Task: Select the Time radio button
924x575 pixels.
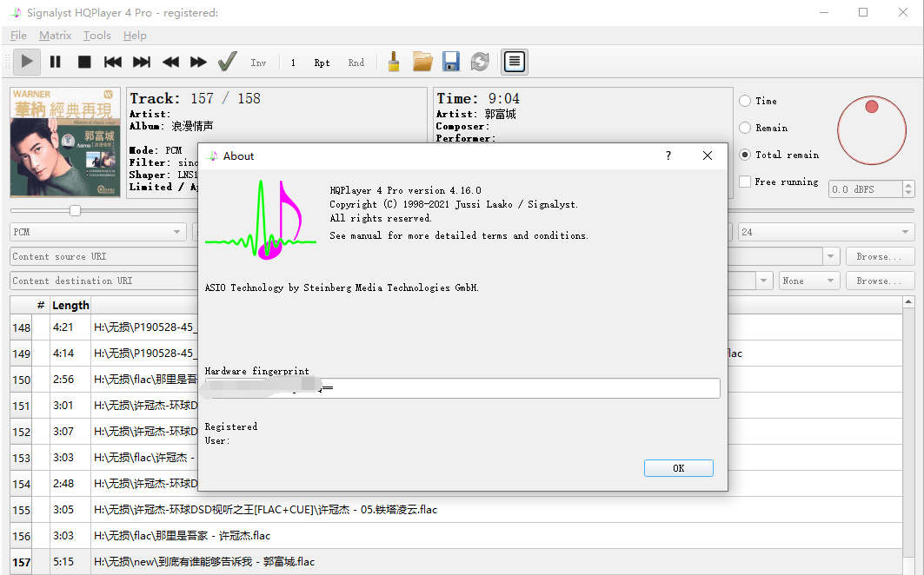Action: pos(745,101)
